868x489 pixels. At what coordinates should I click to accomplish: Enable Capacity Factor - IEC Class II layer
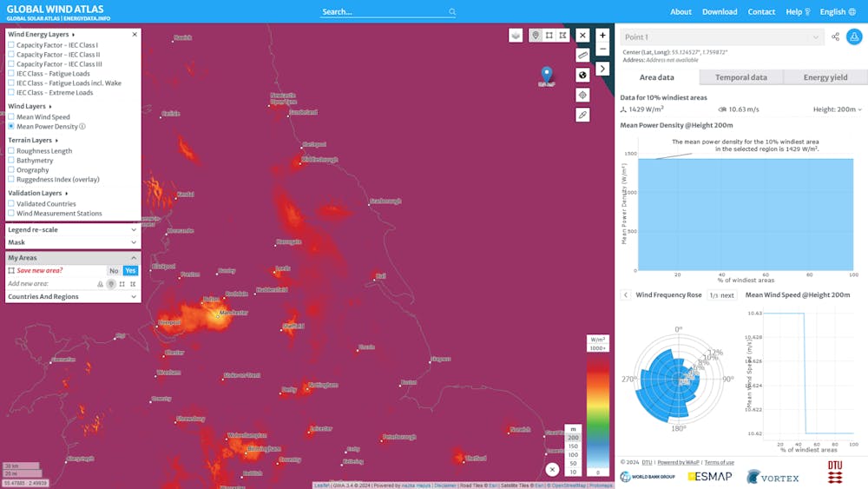pos(11,54)
